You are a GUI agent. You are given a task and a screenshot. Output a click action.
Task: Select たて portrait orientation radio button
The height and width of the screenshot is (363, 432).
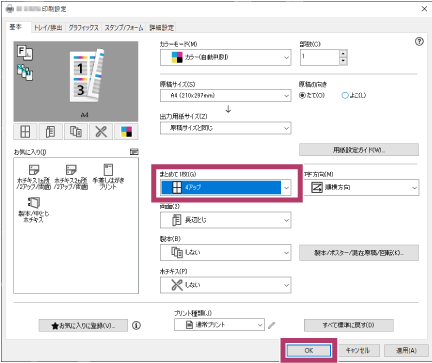302,95
